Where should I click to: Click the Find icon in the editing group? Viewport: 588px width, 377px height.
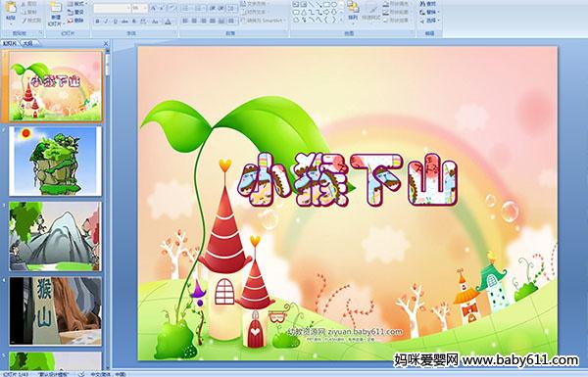(428, 4)
